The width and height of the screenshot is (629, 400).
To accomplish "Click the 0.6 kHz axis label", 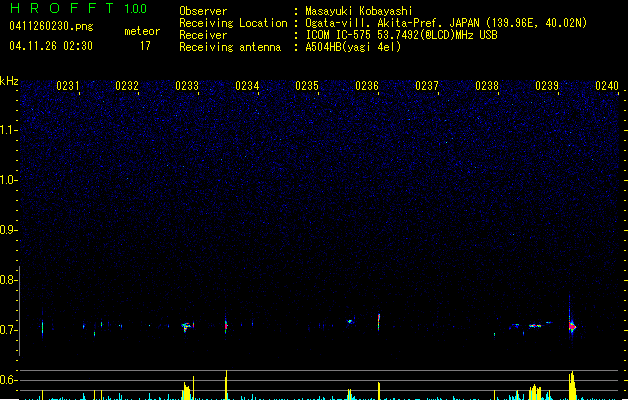I will point(9,380).
